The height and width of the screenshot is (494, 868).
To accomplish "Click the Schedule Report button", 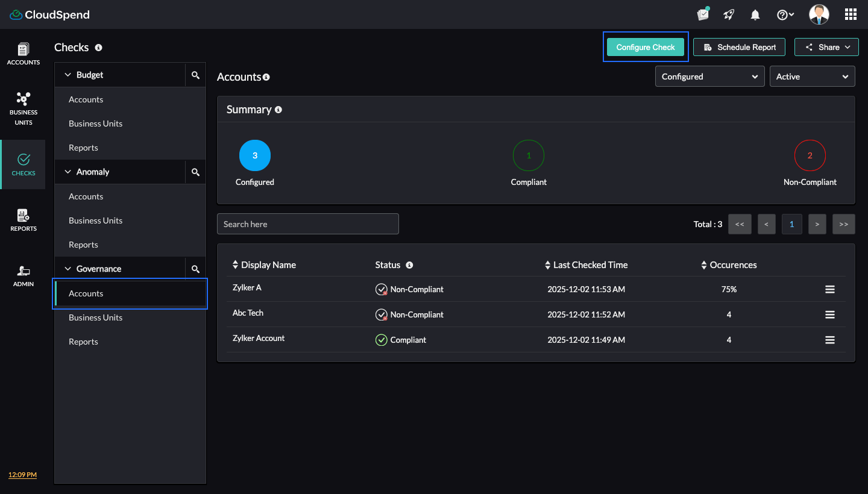I will click(x=739, y=47).
